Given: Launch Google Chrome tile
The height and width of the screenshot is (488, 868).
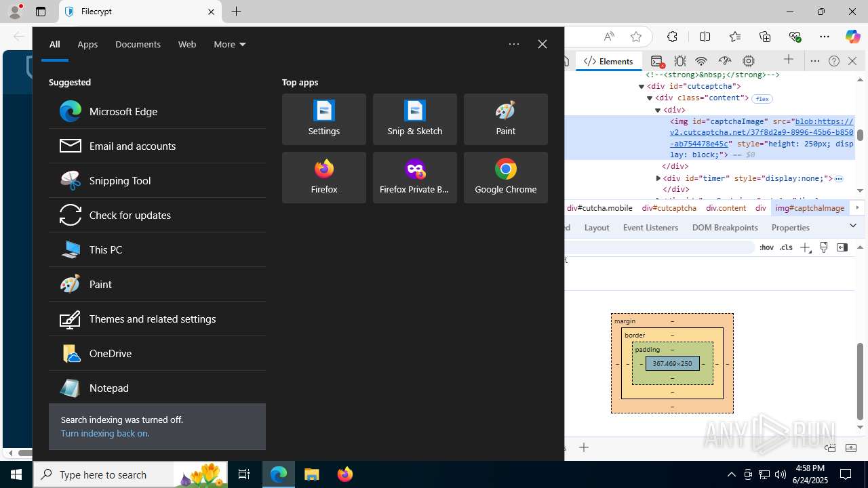Looking at the screenshot, I should [506, 178].
